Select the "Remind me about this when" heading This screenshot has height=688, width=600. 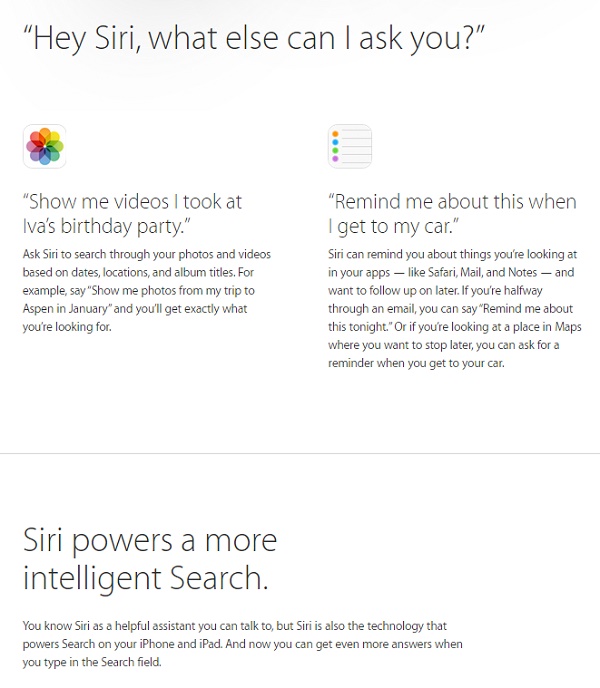[452, 201]
